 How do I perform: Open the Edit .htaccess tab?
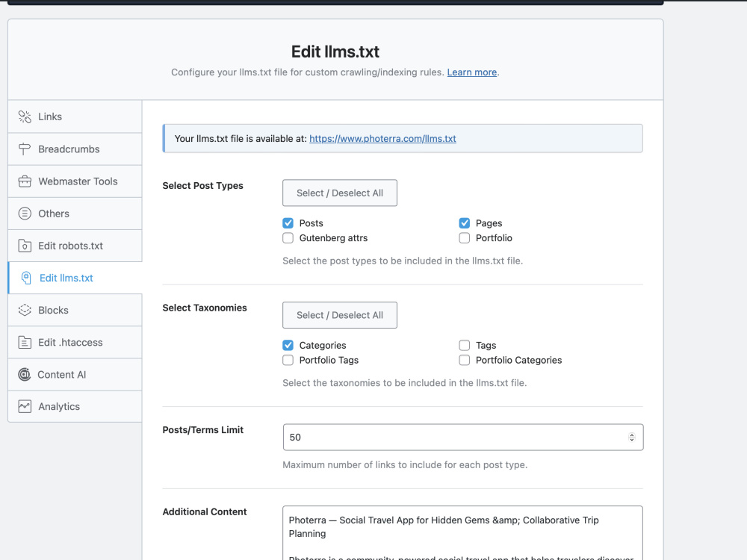click(75, 343)
